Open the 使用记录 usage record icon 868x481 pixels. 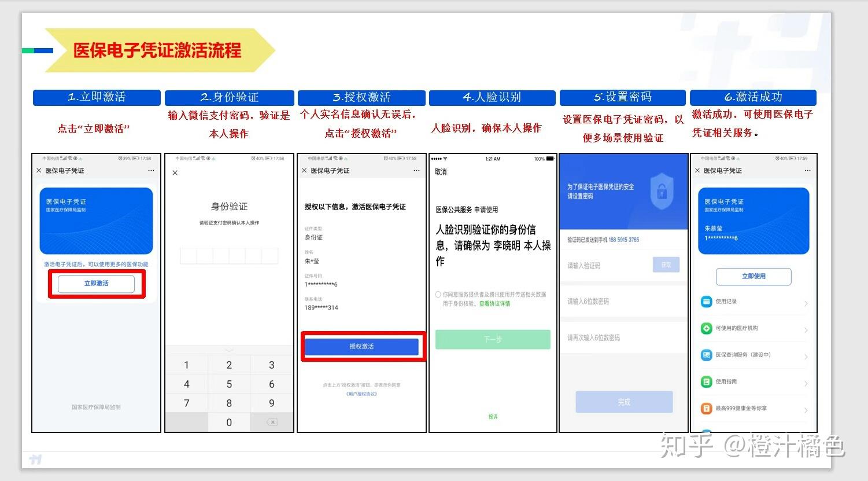point(707,301)
